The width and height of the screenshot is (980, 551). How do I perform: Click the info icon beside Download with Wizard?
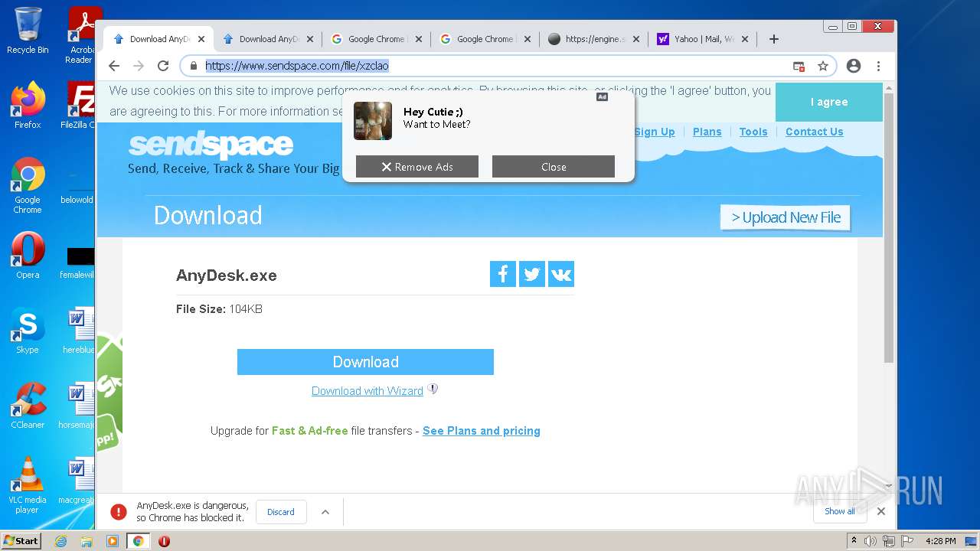click(433, 389)
